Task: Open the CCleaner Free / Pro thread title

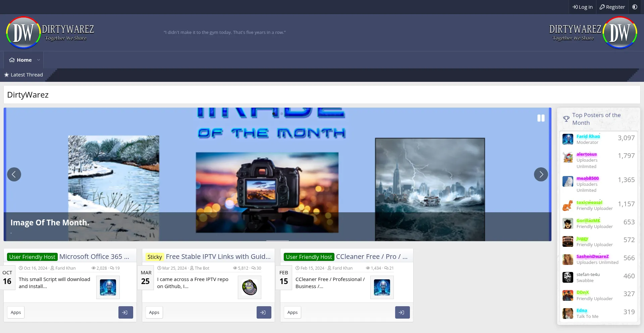Action: pyautogui.click(x=372, y=257)
